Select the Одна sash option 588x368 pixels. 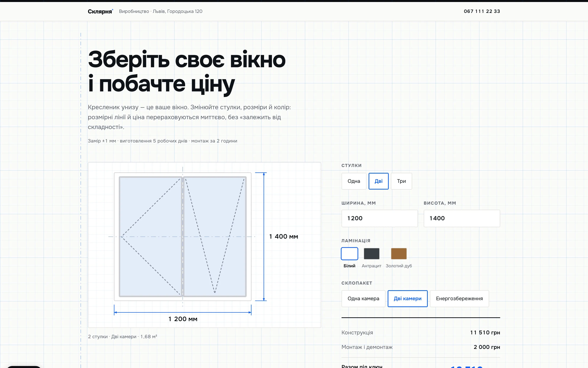click(354, 181)
